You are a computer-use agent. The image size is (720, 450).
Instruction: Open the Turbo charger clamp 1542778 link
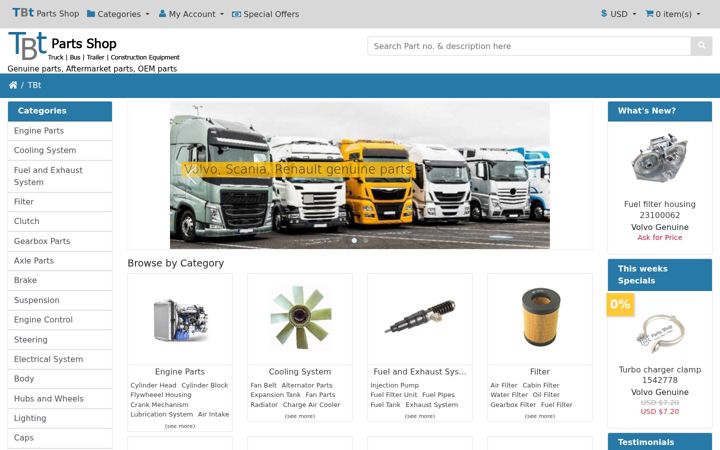(x=660, y=375)
